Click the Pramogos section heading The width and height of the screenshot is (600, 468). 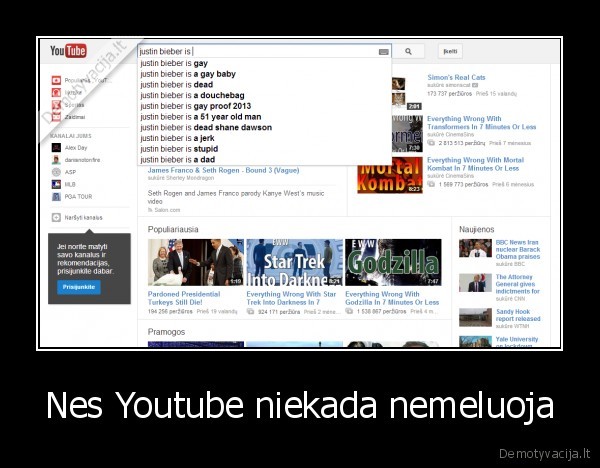click(x=166, y=332)
